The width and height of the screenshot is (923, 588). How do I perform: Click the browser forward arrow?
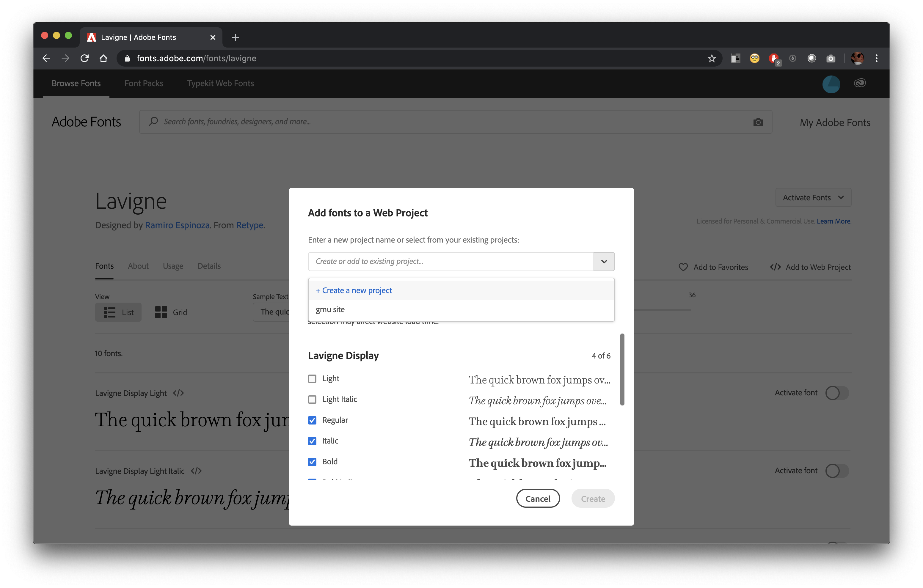coord(65,58)
